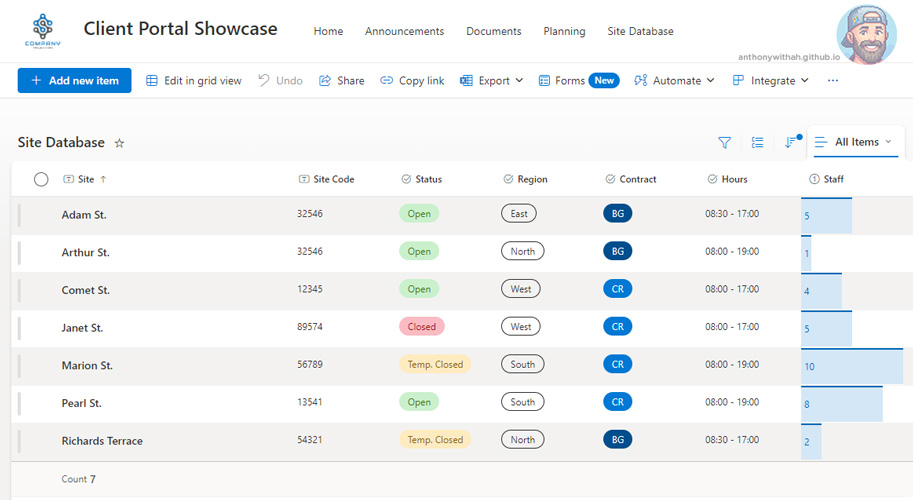Open Edit in grid view
Image resolution: width=913 pixels, height=500 pixels.
point(194,81)
